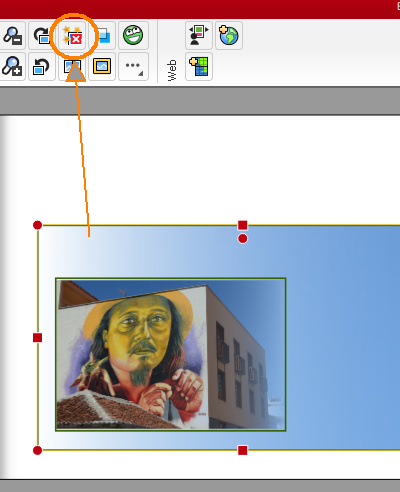Viewport: 400px width, 492px height.
Task: Click the picture icon under the orange arrow
Action: pos(72,66)
